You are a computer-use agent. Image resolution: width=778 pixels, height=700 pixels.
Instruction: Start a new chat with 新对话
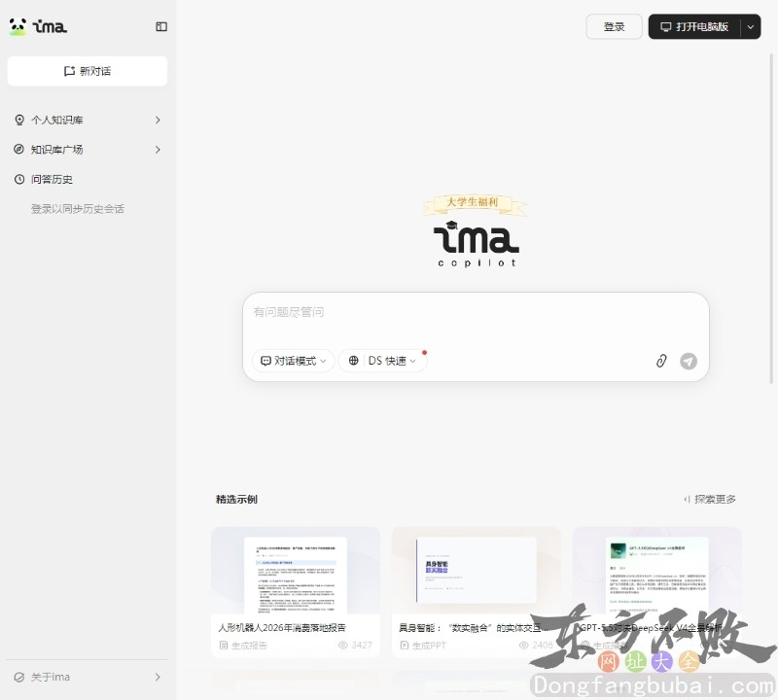[88, 71]
